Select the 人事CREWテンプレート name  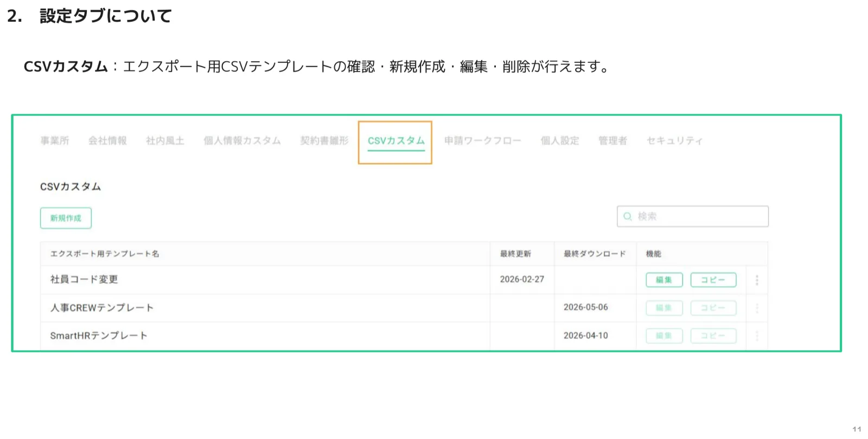pos(102,307)
